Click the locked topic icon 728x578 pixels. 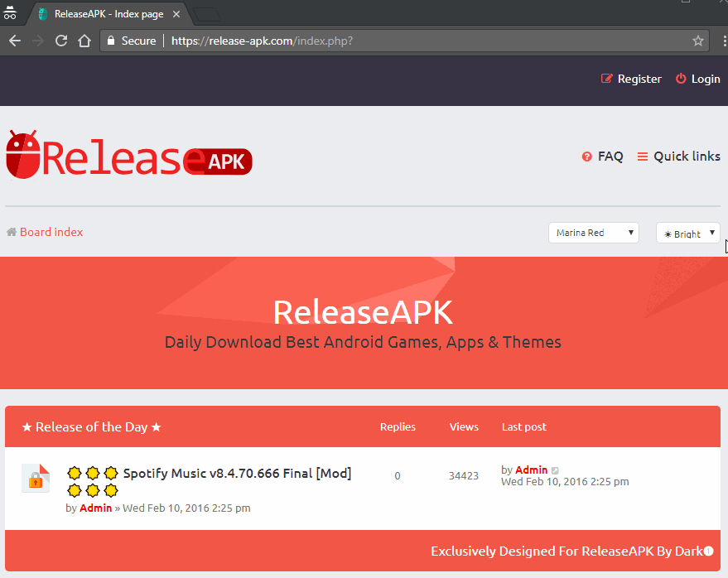point(36,478)
